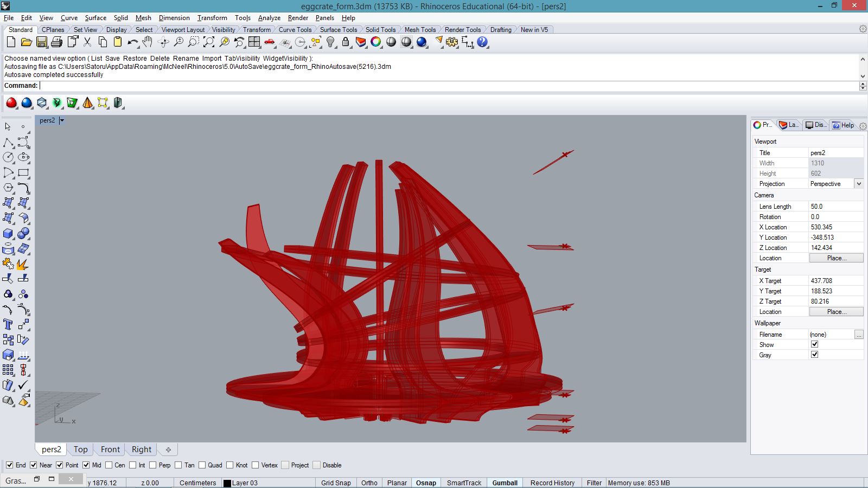Click the black Layer 03 color swatch
Image resolution: width=868 pixels, height=488 pixels.
pyautogui.click(x=227, y=483)
